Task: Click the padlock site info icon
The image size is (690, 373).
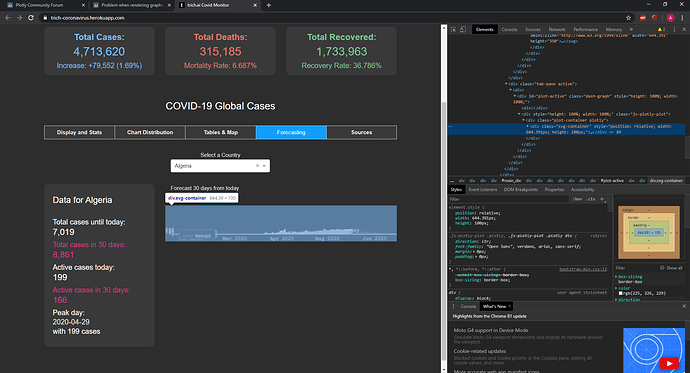Action: [x=44, y=18]
